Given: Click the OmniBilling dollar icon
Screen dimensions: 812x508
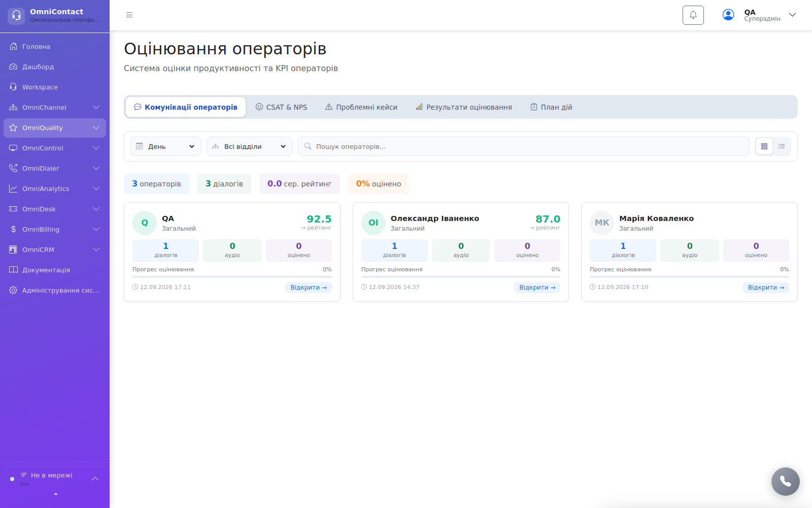Looking at the screenshot, I should (x=14, y=229).
